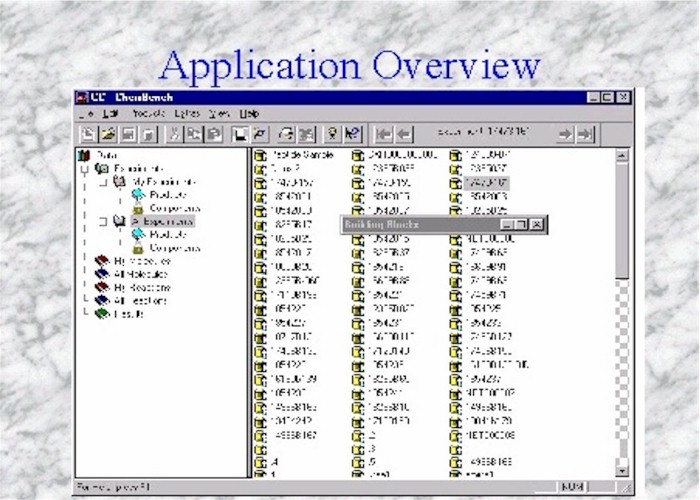The height and width of the screenshot is (500, 700).
Task: Click the lightbulb tip toolbar icon
Action: (x=331, y=133)
